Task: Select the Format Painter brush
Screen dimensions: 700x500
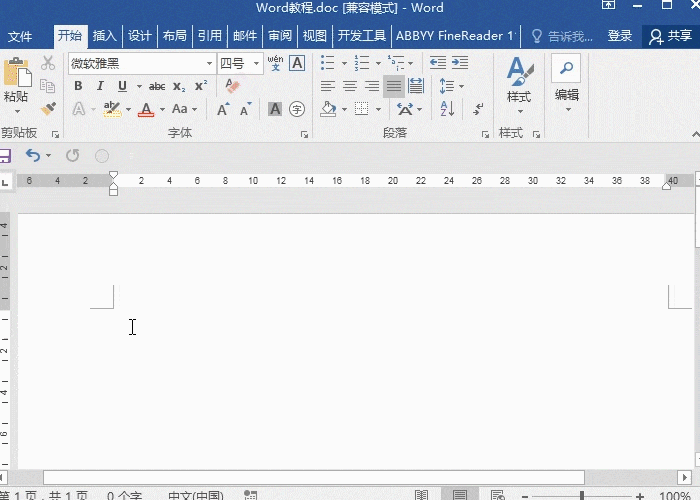Action: click(x=48, y=108)
